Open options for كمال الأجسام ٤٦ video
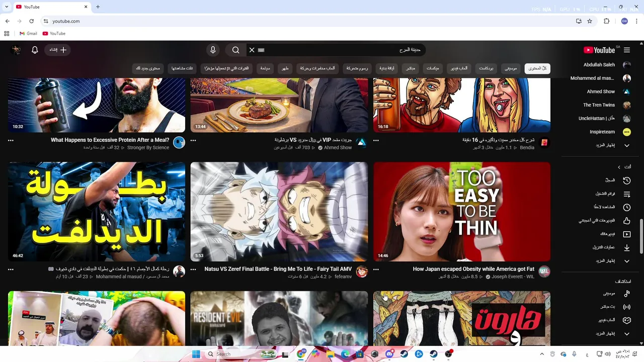Image resolution: width=644 pixels, height=362 pixels. pyautogui.click(x=11, y=269)
